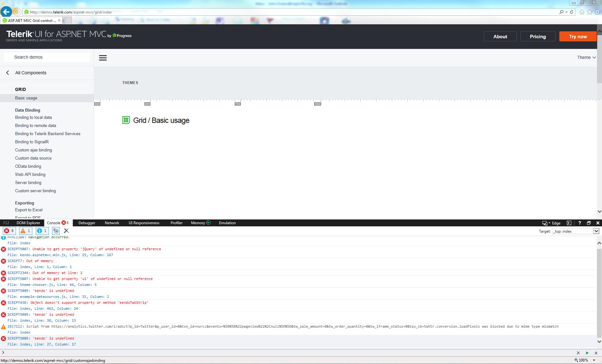602x364 pixels.
Task: Select the ASP.NET MVC Grid control browser tab
Action: [32, 20]
